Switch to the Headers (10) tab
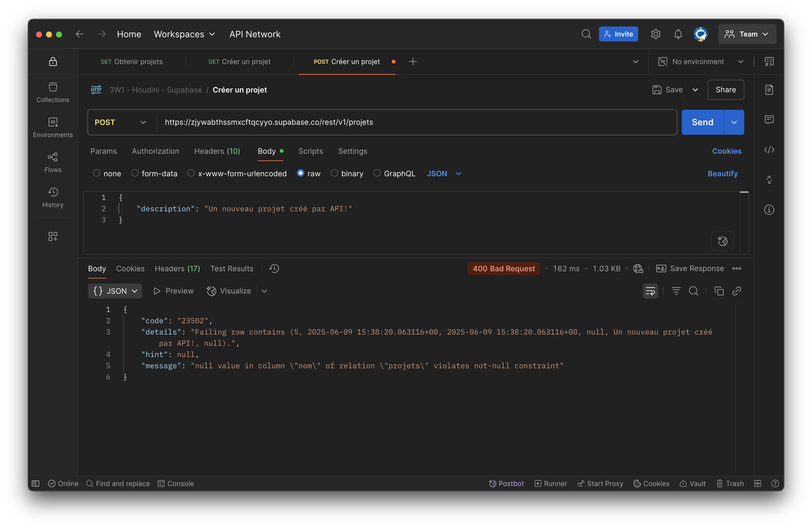The width and height of the screenshot is (812, 528). click(217, 151)
